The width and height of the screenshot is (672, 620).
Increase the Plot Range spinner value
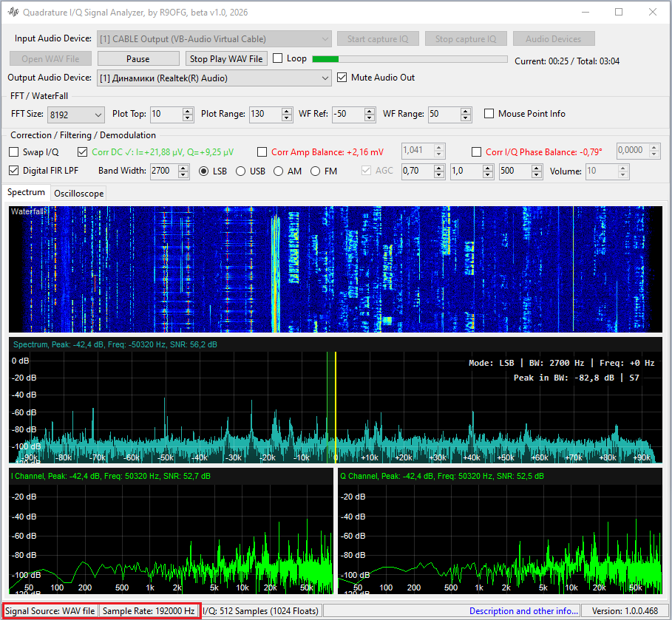click(x=287, y=111)
